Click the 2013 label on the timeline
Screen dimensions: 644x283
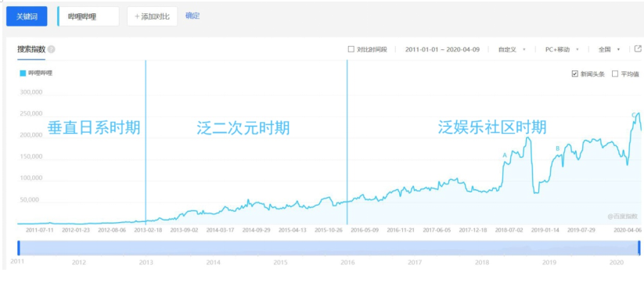(x=146, y=262)
